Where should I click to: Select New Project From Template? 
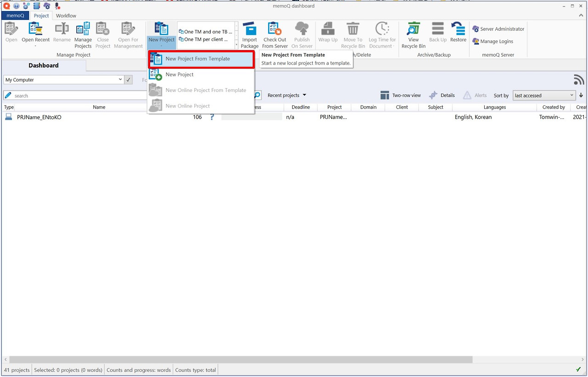point(201,59)
